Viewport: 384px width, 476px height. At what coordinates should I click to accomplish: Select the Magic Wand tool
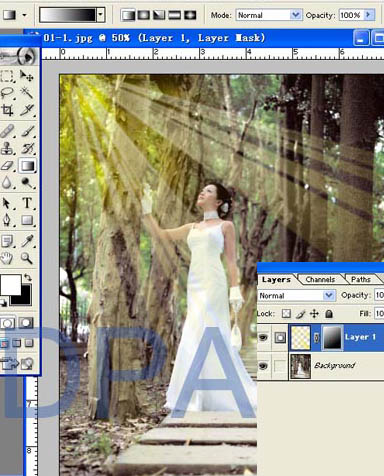[26, 92]
